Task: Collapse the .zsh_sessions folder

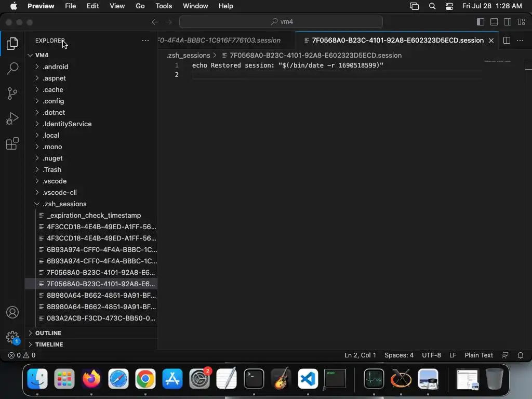Action: coord(37,204)
